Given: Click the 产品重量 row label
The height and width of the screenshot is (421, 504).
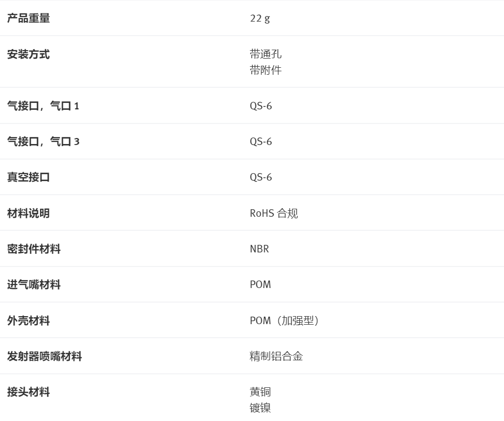Looking at the screenshot, I should tap(29, 19).
